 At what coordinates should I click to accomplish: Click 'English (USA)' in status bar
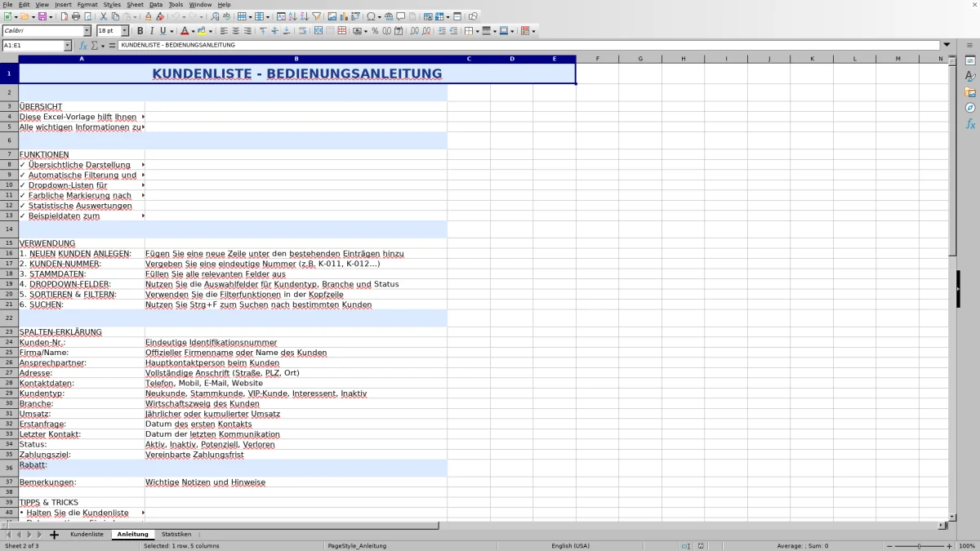pyautogui.click(x=570, y=545)
